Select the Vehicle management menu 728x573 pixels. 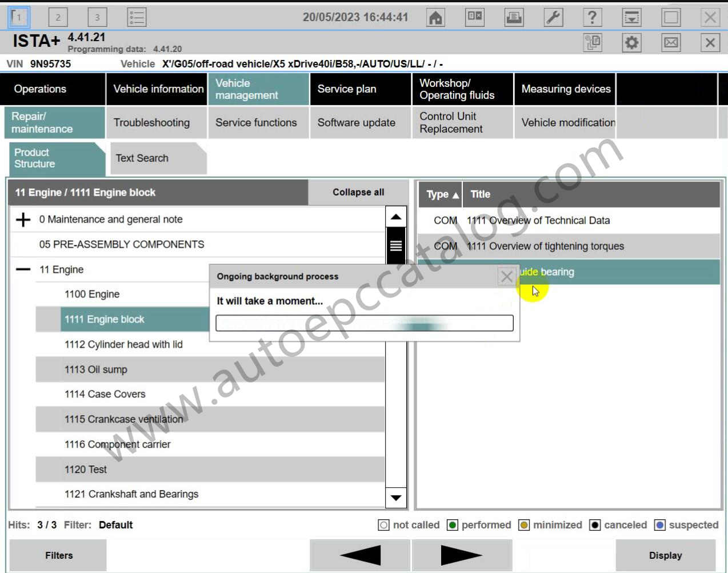click(258, 89)
